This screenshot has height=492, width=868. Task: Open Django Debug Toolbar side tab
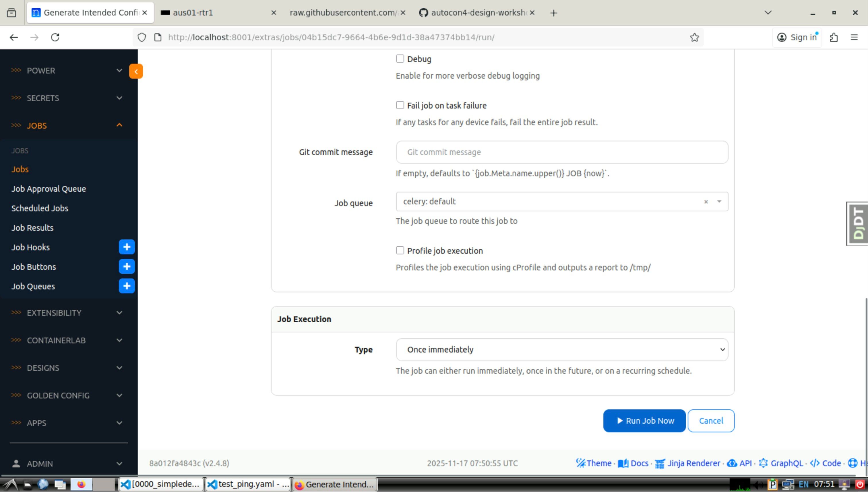[858, 223]
